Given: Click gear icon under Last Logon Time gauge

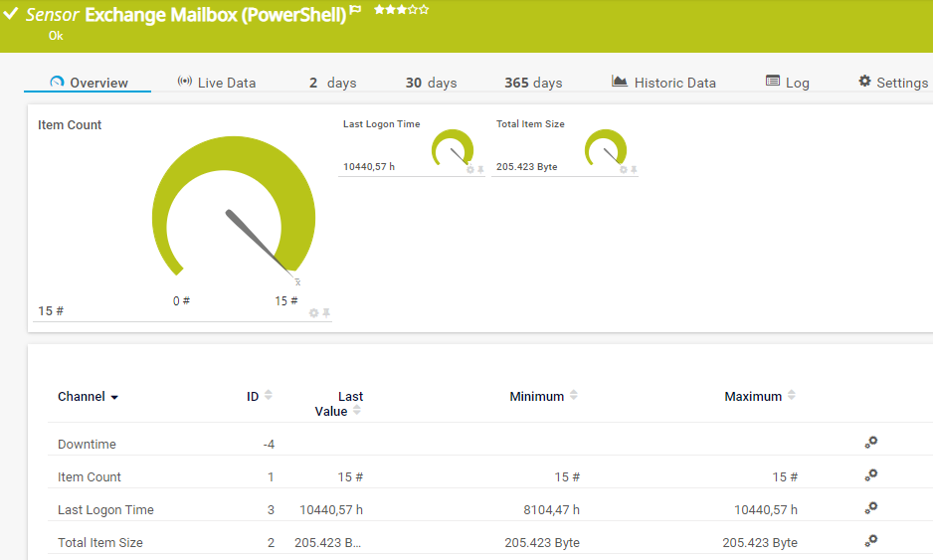Looking at the screenshot, I should 470,170.
